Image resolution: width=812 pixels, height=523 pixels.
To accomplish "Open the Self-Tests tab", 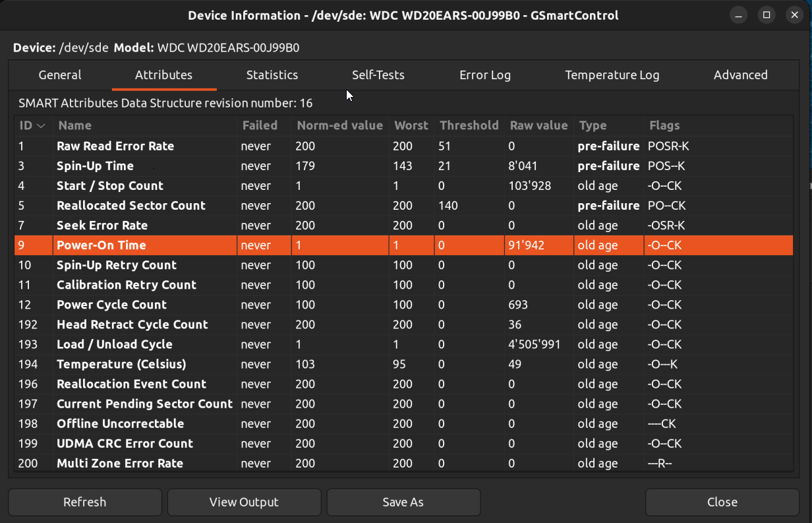I will point(378,75).
